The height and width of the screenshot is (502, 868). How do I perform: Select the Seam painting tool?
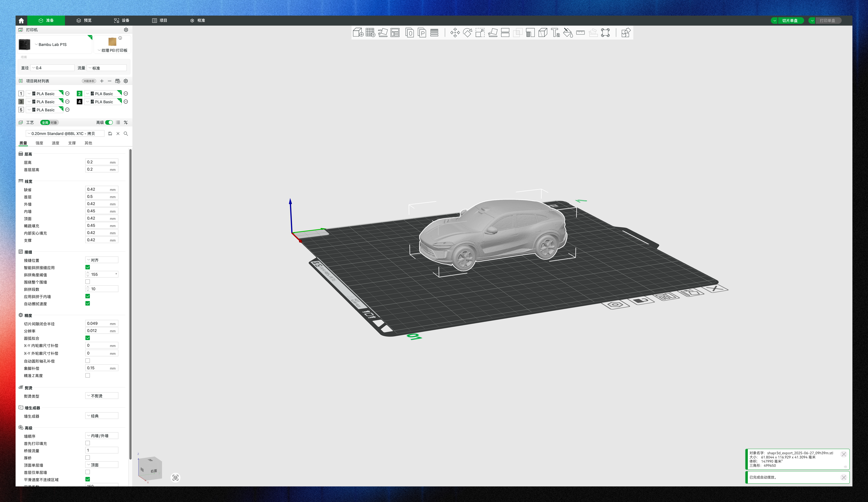[x=543, y=33]
